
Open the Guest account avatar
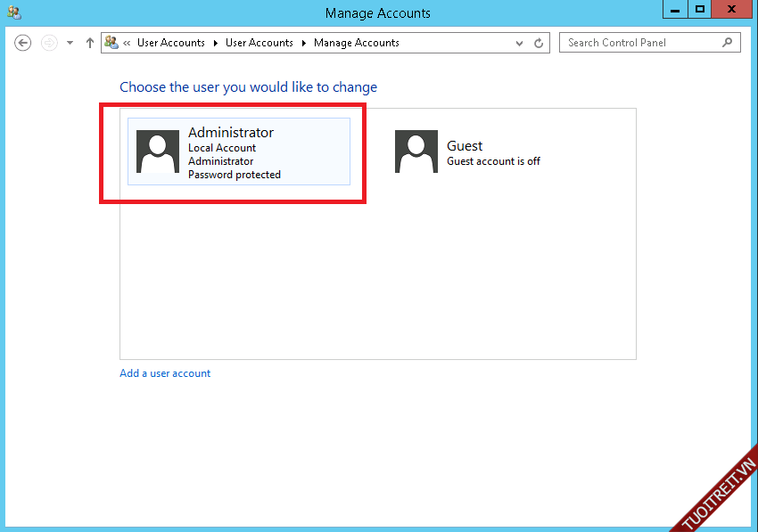(416, 151)
